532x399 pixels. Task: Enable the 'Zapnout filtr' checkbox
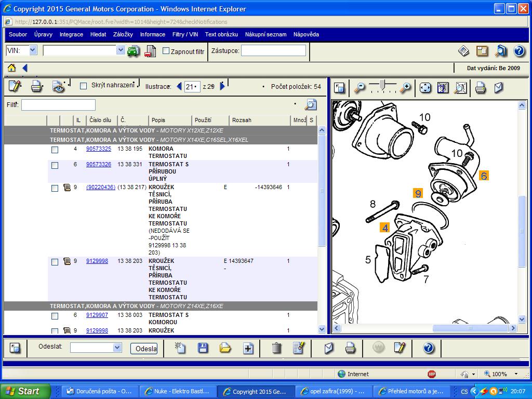coord(166,51)
